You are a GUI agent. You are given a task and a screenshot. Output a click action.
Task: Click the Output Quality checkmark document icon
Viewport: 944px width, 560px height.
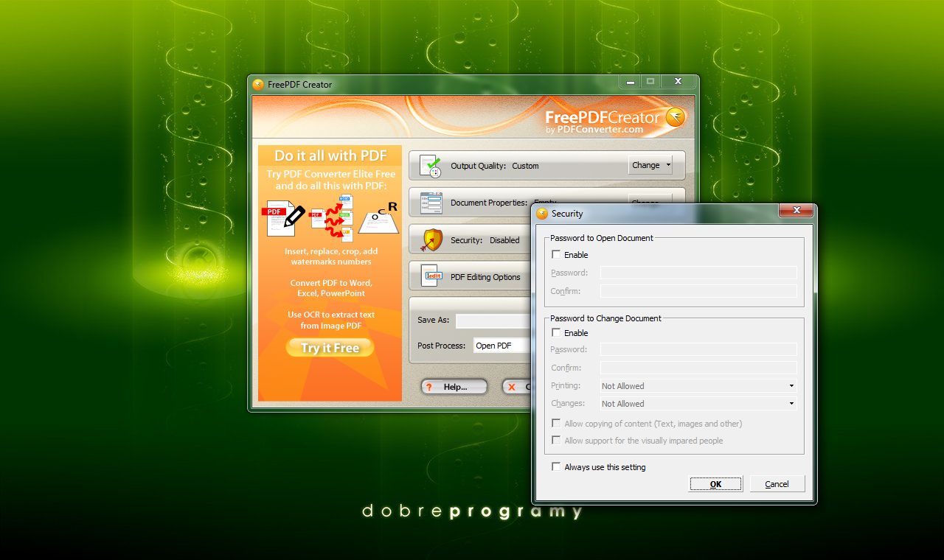pyautogui.click(x=431, y=166)
